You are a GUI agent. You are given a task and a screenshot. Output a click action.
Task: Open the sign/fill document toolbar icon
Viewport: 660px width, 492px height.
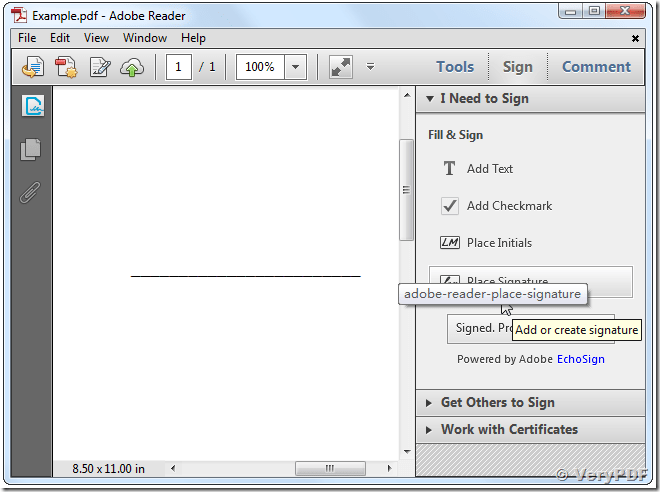[100, 67]
